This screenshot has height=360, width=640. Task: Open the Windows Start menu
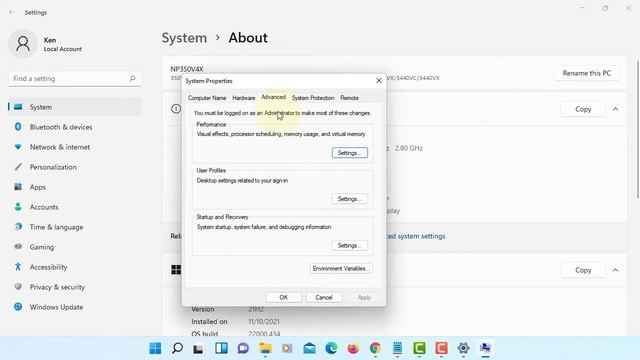point(155,348)
